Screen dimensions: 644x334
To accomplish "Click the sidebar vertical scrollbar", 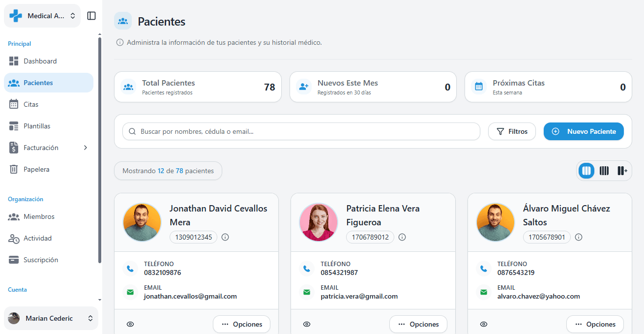I will [x=100, y=150].
